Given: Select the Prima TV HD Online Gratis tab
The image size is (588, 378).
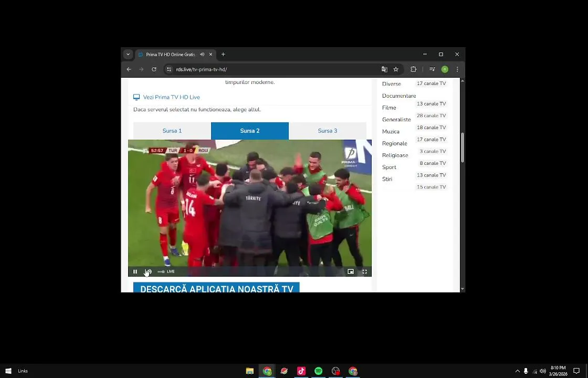Looking at the screenshot, I should tap(171, 55).
